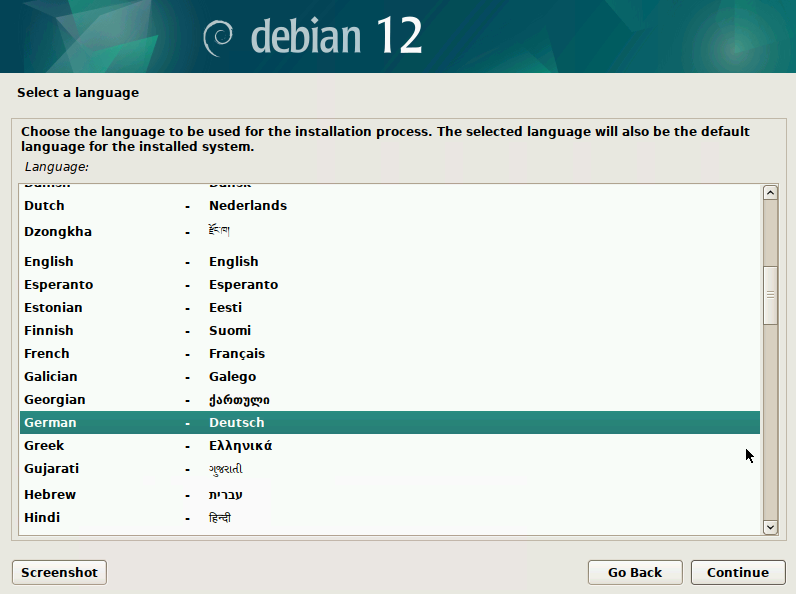Select Georgian from the language list
Viewport: 796px width, 594px height.
[390, 400]
